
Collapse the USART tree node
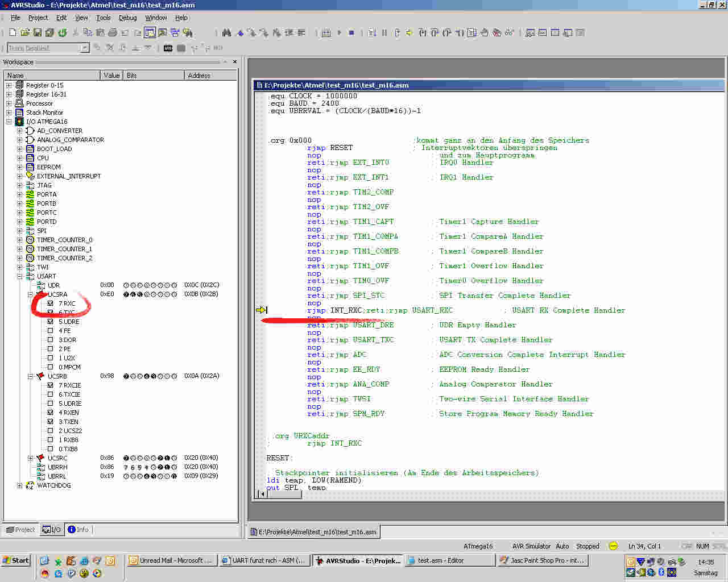tap(19, 276)
